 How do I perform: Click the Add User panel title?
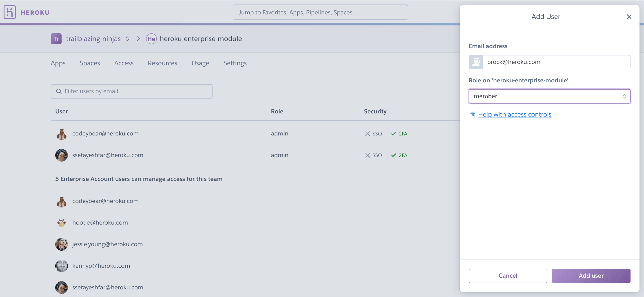tap(546, 16)
